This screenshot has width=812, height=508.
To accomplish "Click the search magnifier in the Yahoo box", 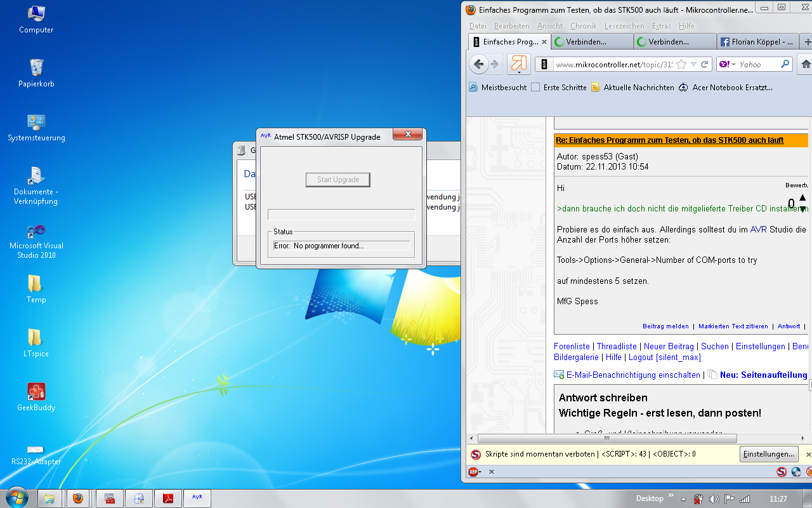I will click(785, 64).
